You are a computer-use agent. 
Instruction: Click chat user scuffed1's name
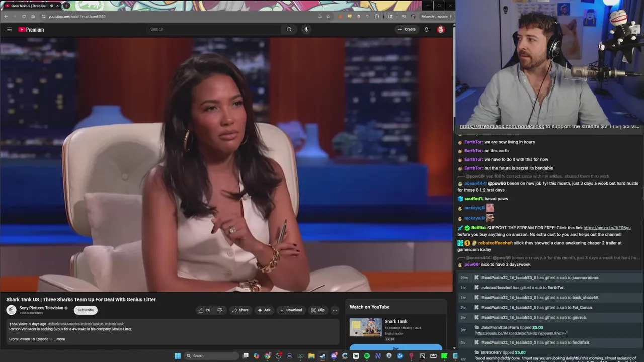[x=473, y=199]
